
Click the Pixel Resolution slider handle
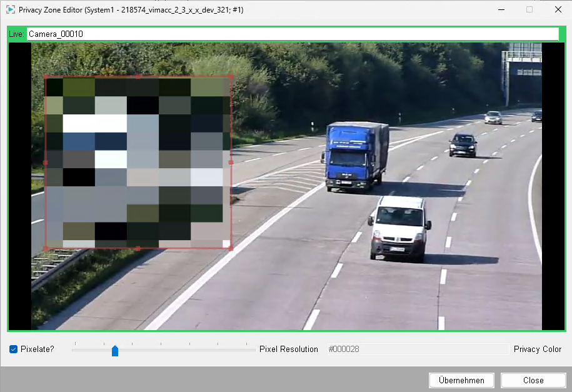pyautogui.click(x=115, y=351)
